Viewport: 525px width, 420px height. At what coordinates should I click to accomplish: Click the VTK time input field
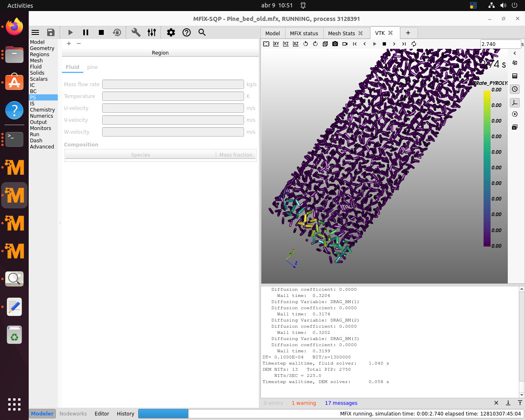click(500, 44)
